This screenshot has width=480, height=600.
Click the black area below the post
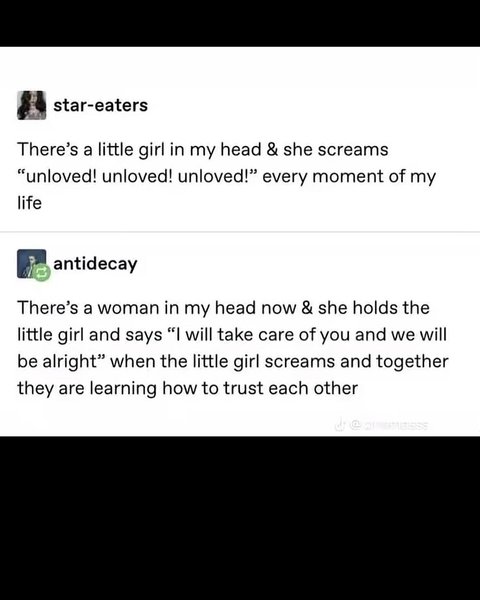click(x=240, y=518)
